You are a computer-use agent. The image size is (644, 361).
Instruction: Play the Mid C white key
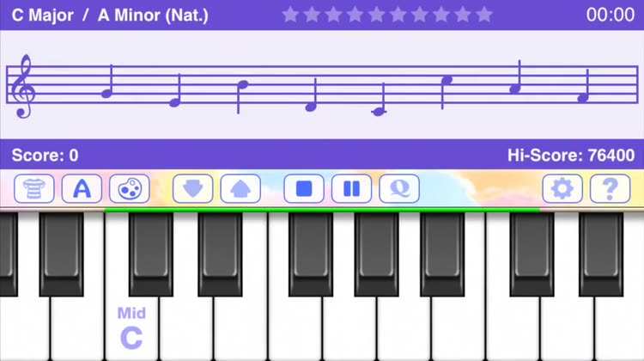pyautogui.click(x=131, y=329)
